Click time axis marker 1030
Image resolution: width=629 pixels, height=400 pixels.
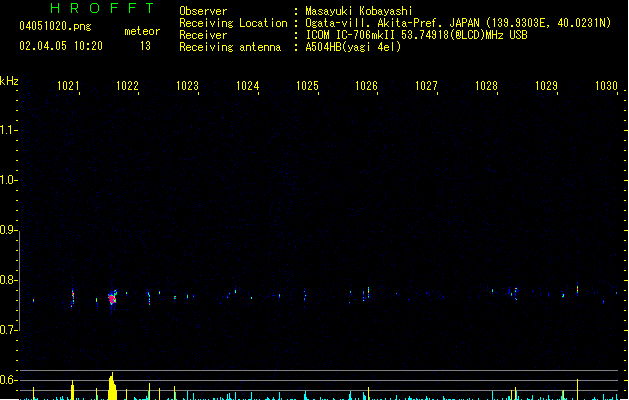pos(606,86)
